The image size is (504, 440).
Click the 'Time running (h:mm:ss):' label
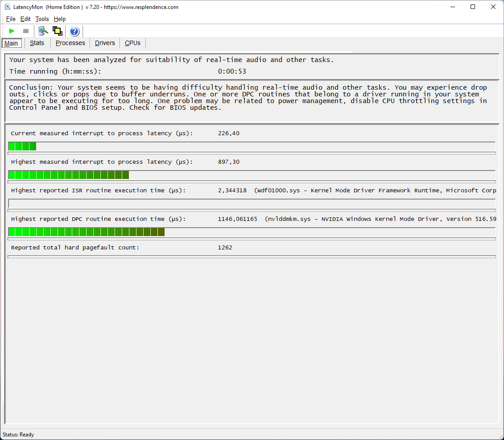click(55, 71)
